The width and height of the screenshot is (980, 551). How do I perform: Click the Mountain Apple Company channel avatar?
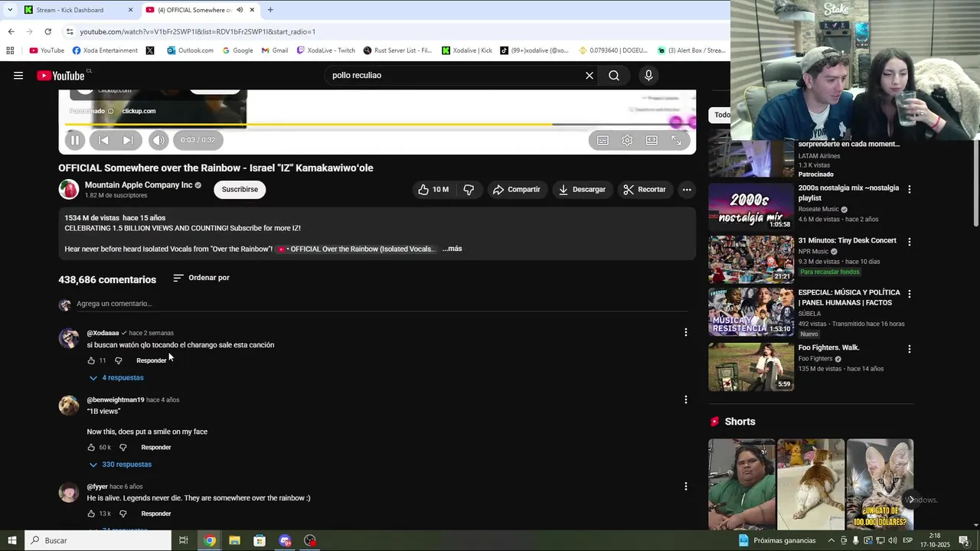[x=69, y=190]
